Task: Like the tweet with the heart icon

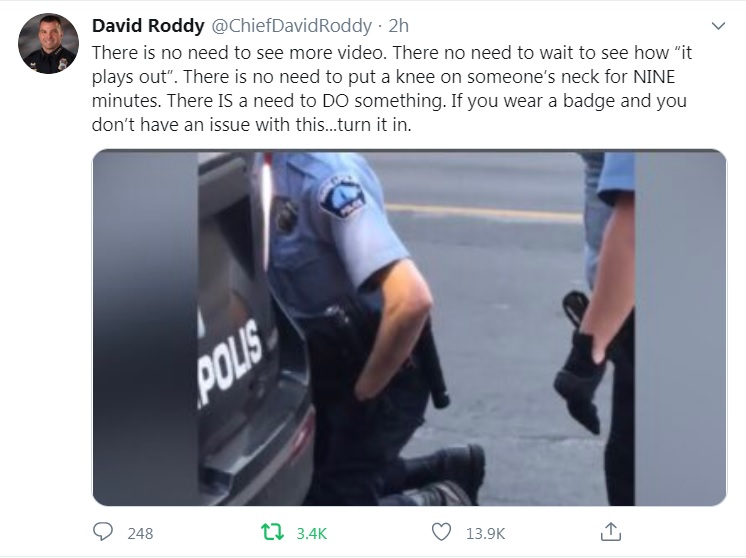Action: coord(441,532)
